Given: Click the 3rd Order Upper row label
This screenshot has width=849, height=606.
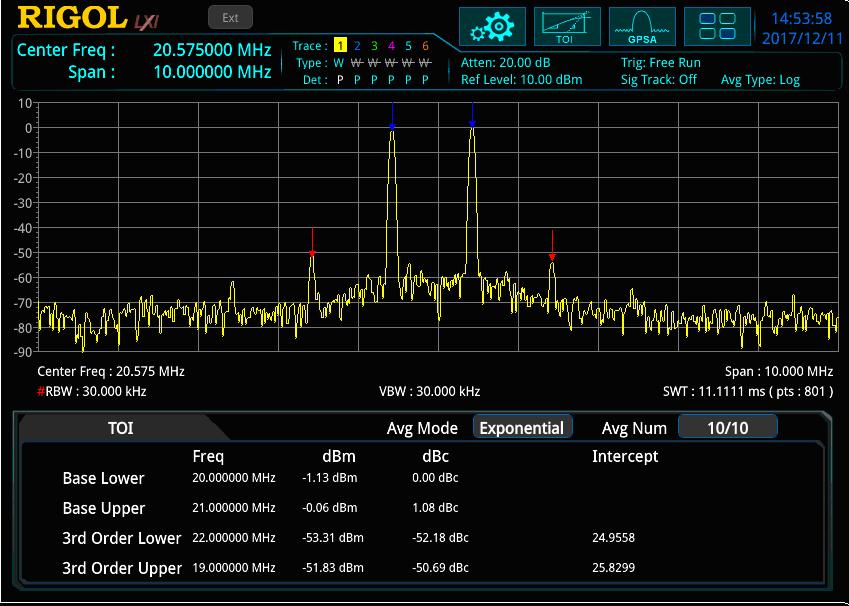Looking at the screenshot, I should click(122, 568).
